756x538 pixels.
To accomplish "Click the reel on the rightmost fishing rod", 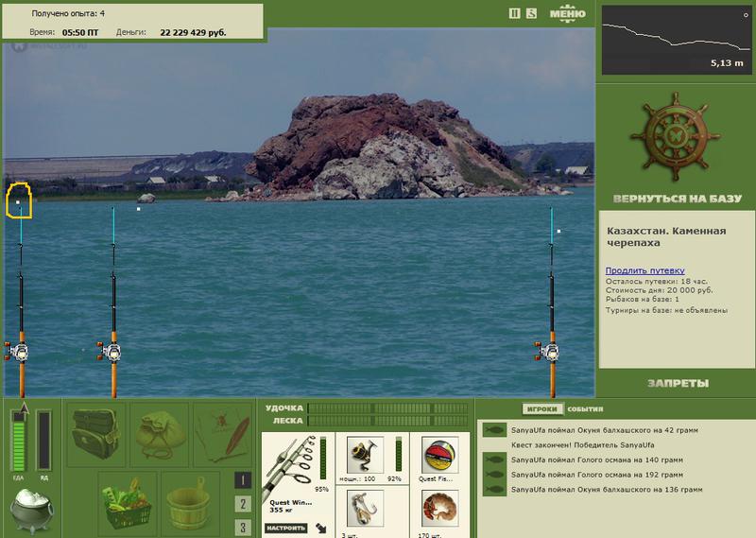I will (x=548, y=352).
